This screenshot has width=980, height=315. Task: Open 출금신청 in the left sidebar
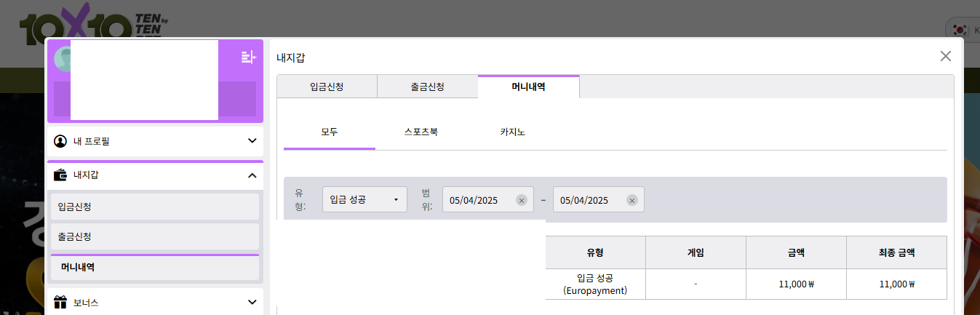(154, 236)
